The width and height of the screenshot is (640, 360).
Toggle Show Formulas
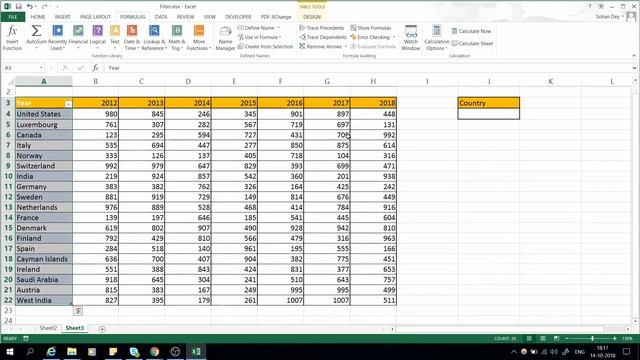click(x=371, y=28)
